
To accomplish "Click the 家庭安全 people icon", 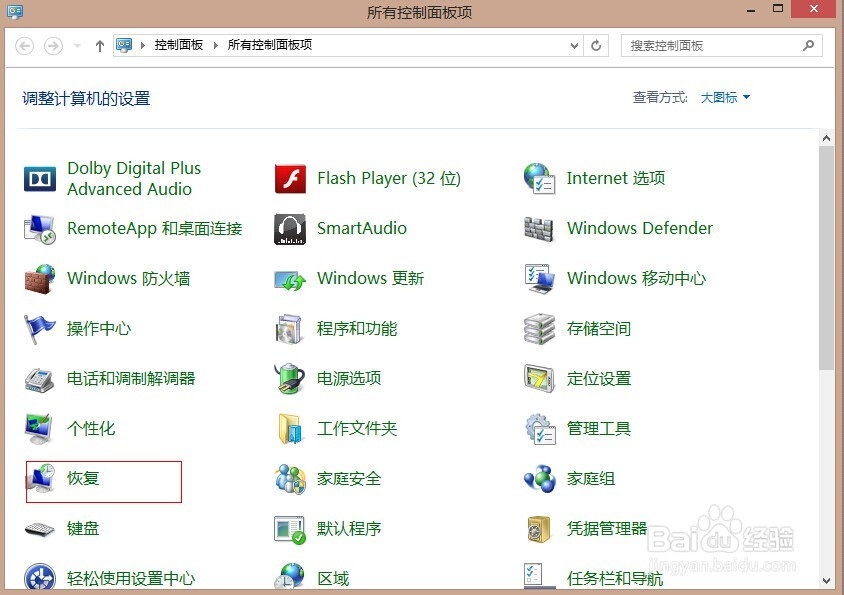I will 290,479.
